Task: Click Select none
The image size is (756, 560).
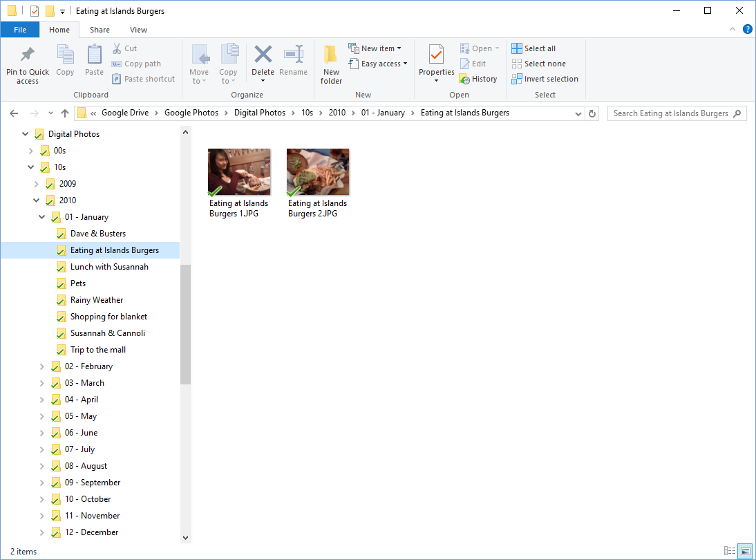Action: click(x=539, y=64)
